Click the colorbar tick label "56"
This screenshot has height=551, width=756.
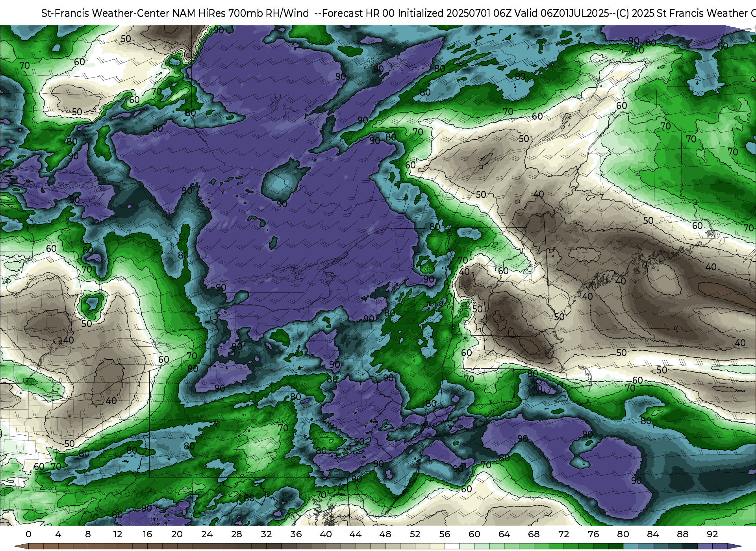(445, 534)
